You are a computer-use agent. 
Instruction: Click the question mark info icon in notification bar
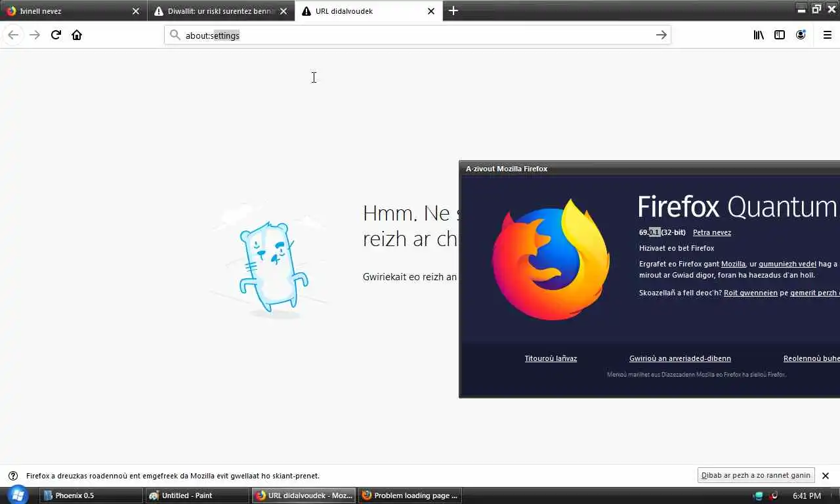click(x=12, y=476)
